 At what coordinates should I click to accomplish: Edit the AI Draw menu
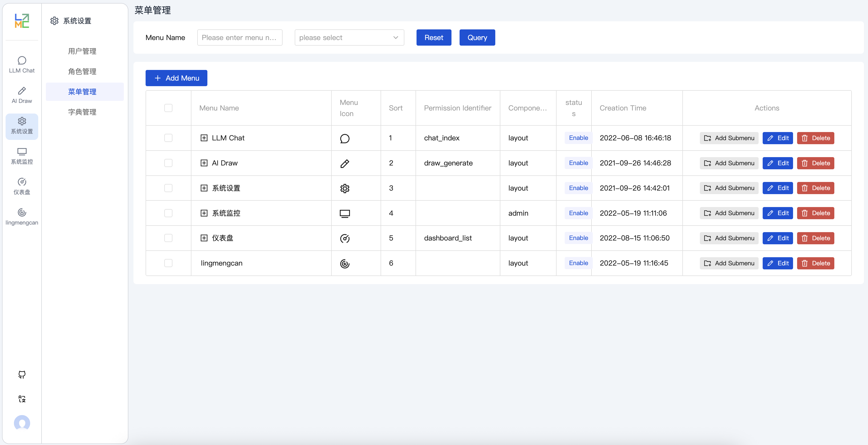pyautogui.click(x=778, y=163)
